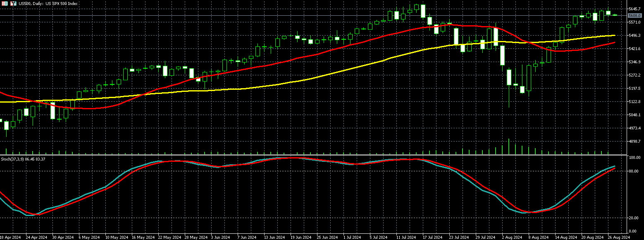The image size is (644, 240).
Task: Click the 5645.7 price scale label
Action: click(x=634, y=9)
